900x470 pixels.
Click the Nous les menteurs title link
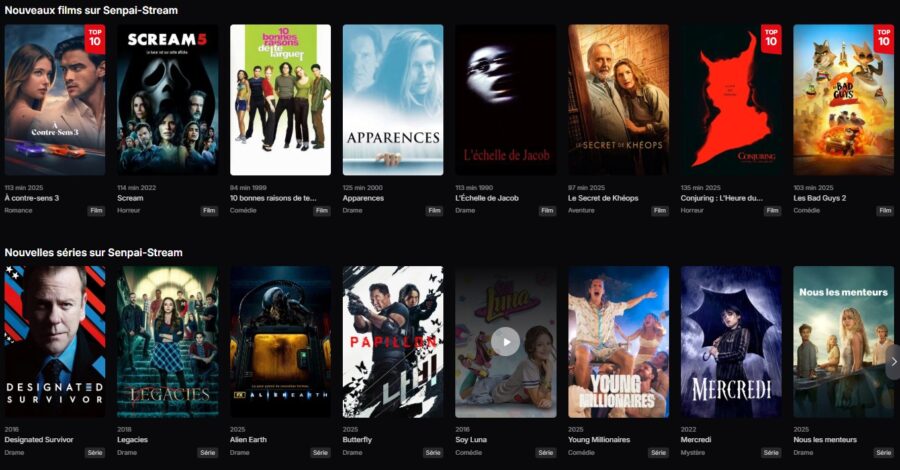pos(825,440)
